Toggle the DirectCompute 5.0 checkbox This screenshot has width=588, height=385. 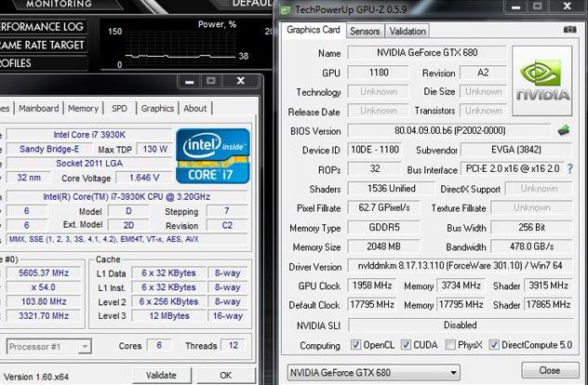[x=494, y=344]
